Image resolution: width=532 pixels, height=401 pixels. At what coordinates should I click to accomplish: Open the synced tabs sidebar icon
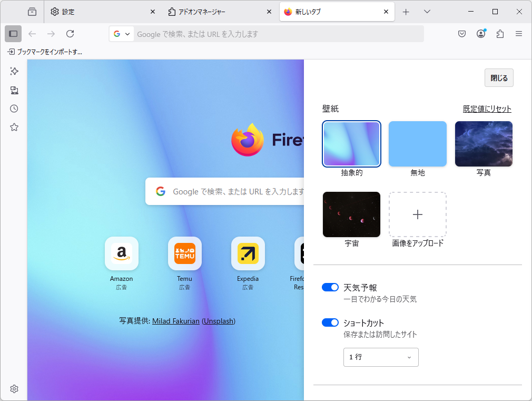(14, 90)
